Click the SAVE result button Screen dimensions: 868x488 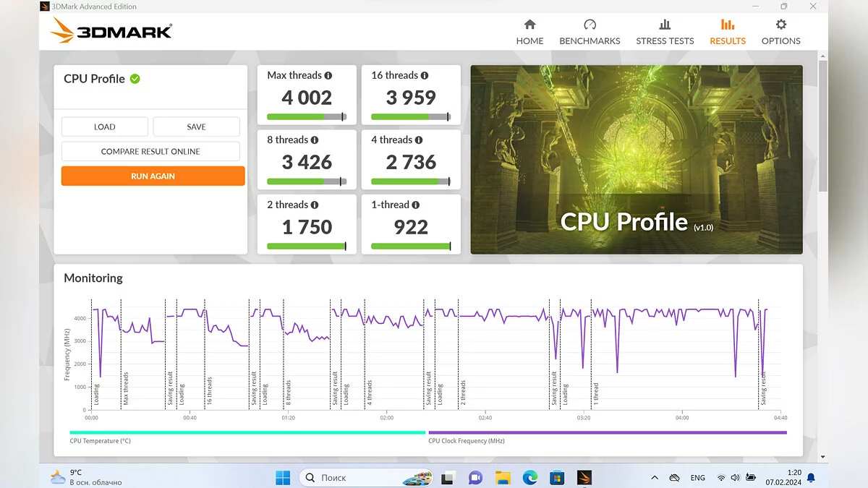(x=196, y=127)
